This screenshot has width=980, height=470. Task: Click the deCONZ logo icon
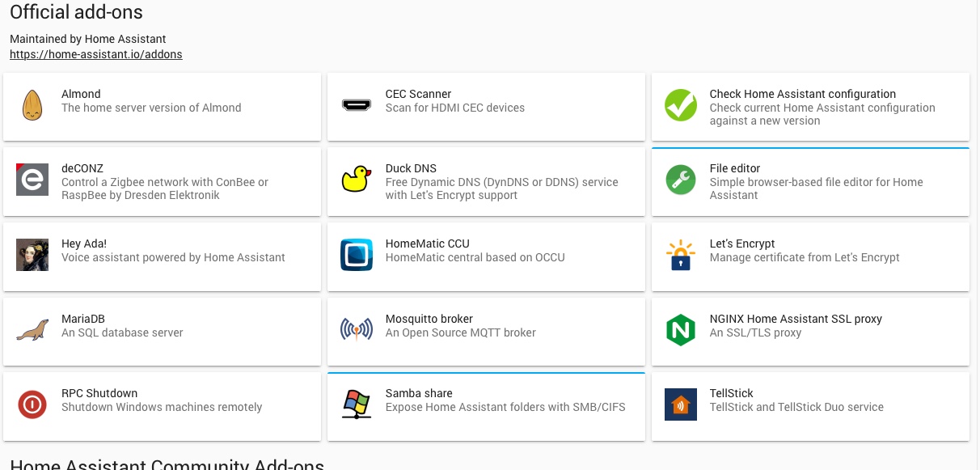[x=32, y=180]
